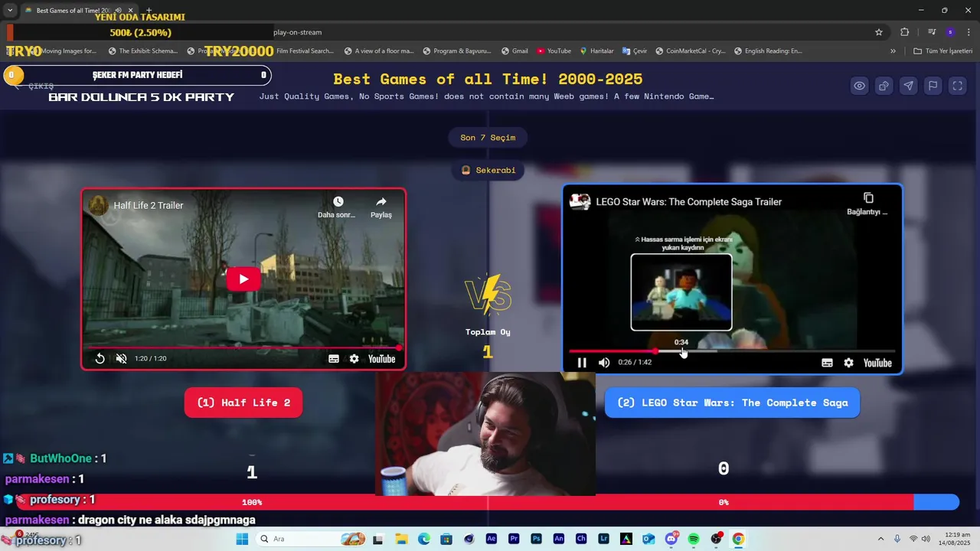Replay the Half Life 2 trailer
The width and height of the screenshot is (980, 551).
(100, 358)
